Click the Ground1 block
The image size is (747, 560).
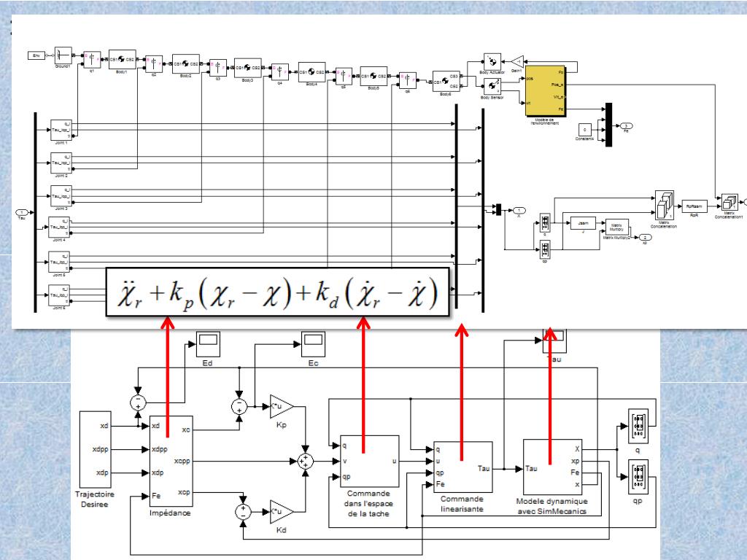[x=63, y=55]
